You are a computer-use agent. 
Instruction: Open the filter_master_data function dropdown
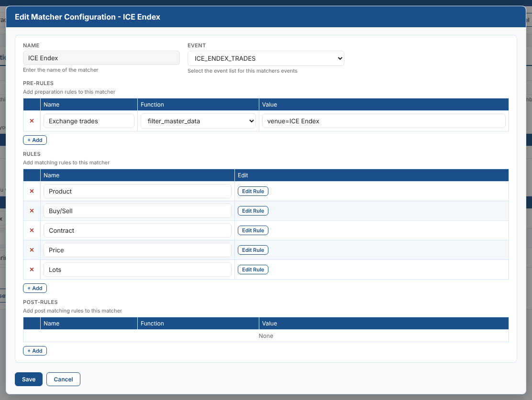tap(198, 121)
